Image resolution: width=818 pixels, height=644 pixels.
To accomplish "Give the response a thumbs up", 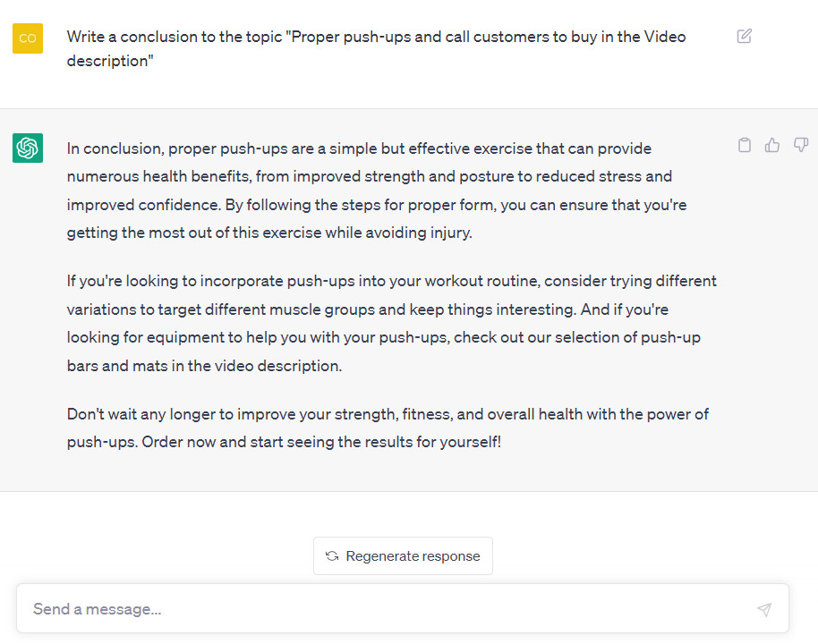I will pyautogui.click(x=772, y=145).
